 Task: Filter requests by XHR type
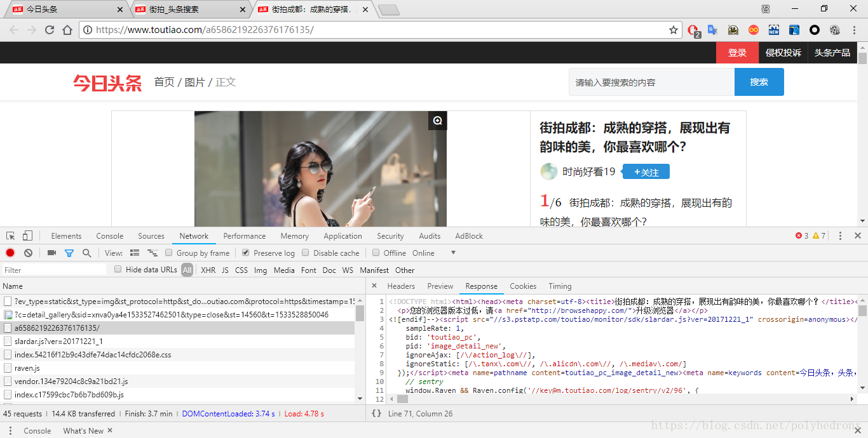(208, 270)
